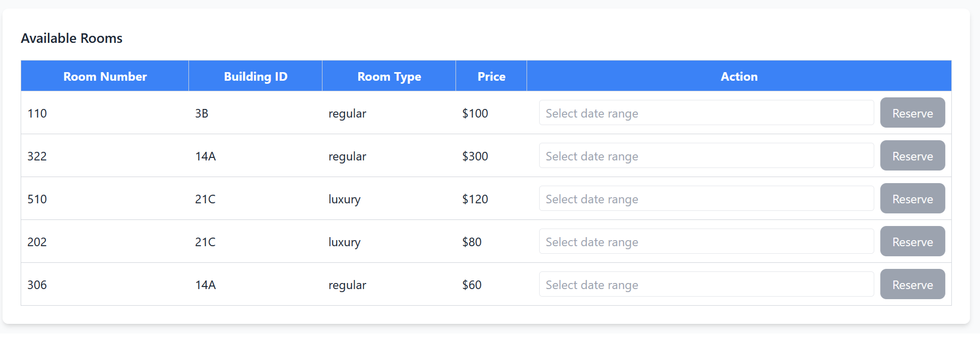Click the Room Number column header

pos(105,77)
